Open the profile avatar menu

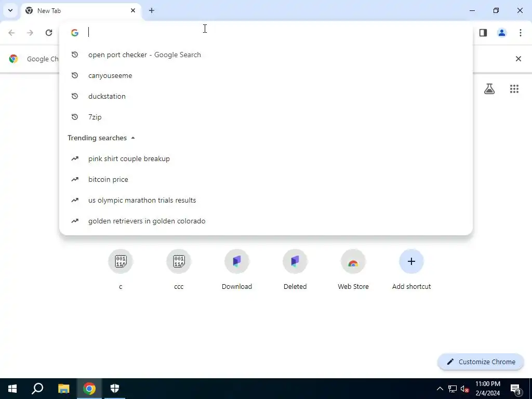[502, 33]
